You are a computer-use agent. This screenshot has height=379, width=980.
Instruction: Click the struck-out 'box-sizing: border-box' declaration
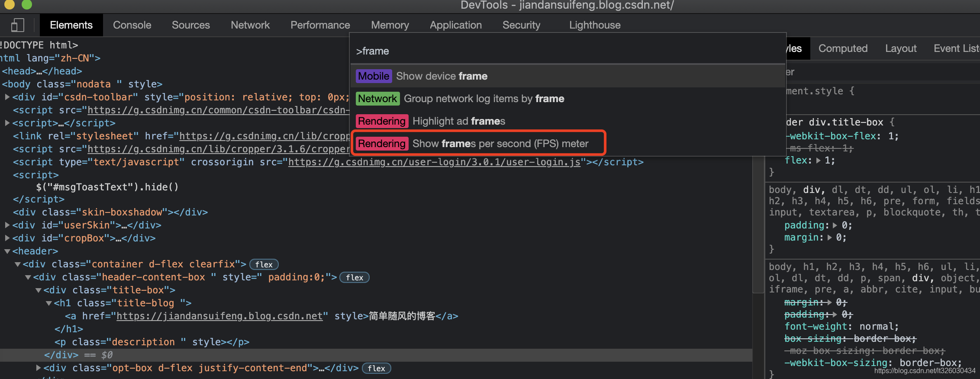click(x=850, y=338)
